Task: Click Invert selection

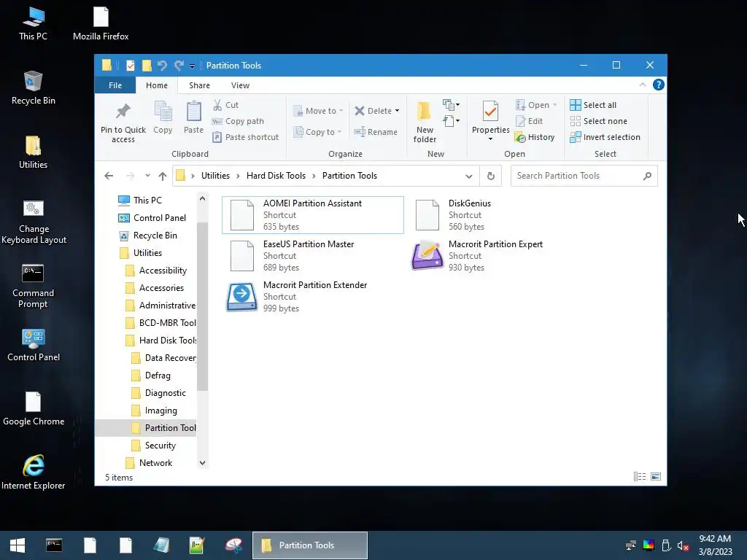Action: click(605, 137)
